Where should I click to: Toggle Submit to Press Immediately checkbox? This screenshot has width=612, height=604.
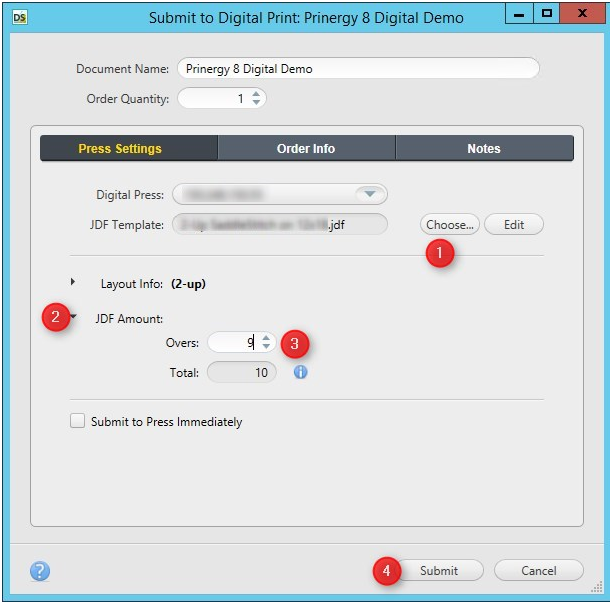point(77,421)
